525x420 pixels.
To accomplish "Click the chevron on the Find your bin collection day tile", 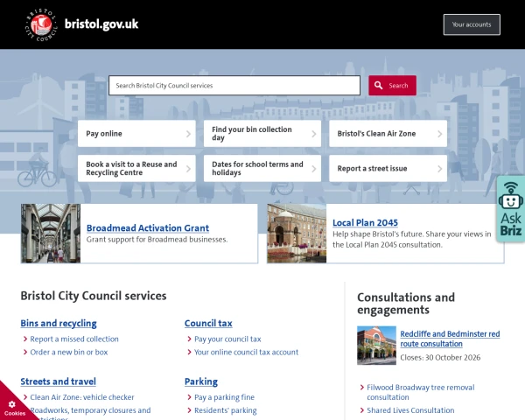I will 314,134.
